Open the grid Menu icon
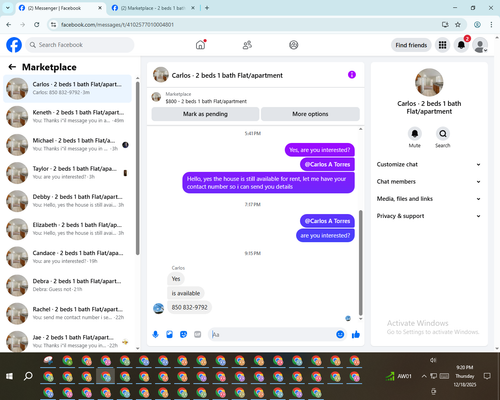The width and height of the screenshot is (500, 400). point(442,45)
